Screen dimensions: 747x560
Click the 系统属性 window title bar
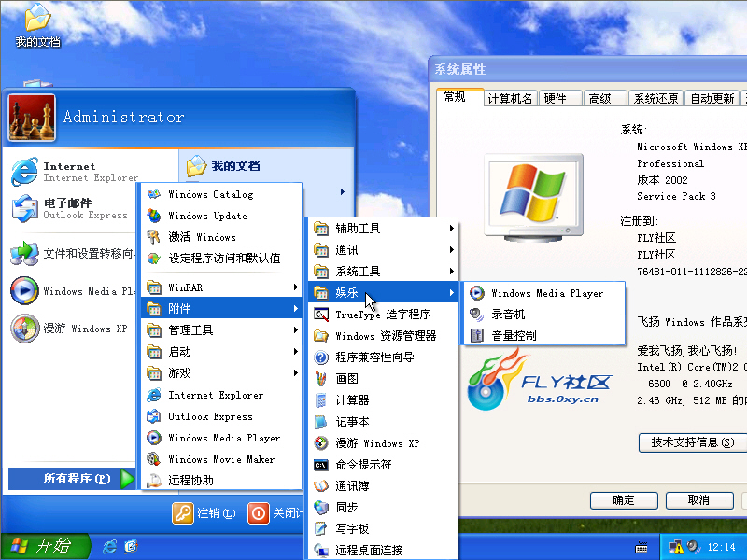(x=588, y=69)
